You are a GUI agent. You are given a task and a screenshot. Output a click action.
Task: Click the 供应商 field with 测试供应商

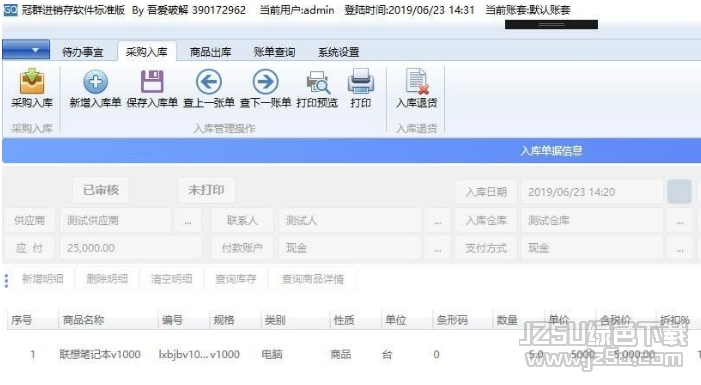click(x=115, y=220)
